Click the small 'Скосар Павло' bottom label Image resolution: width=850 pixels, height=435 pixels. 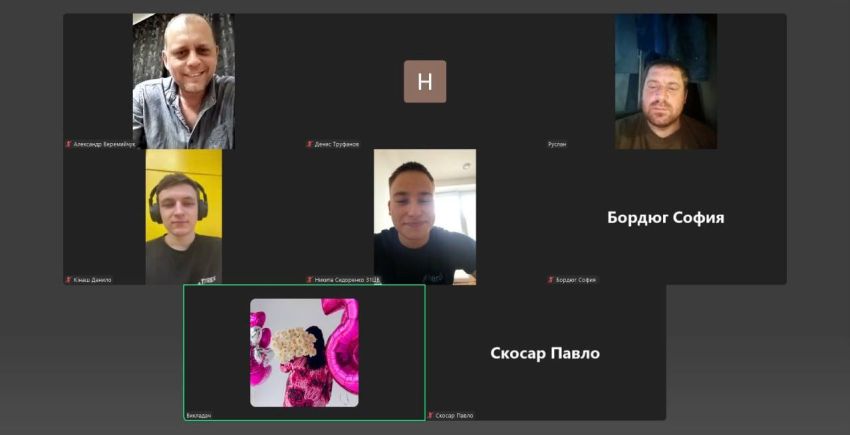454,415
